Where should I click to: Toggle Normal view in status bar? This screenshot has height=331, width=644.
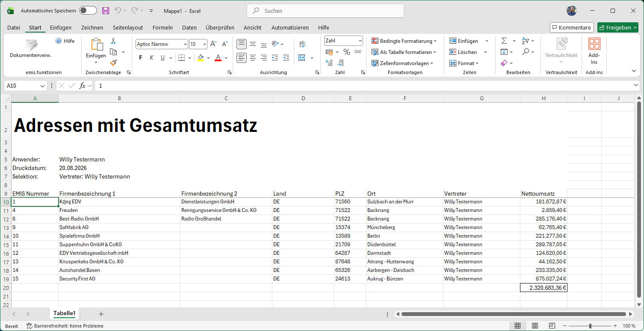(x=517, y=326)
